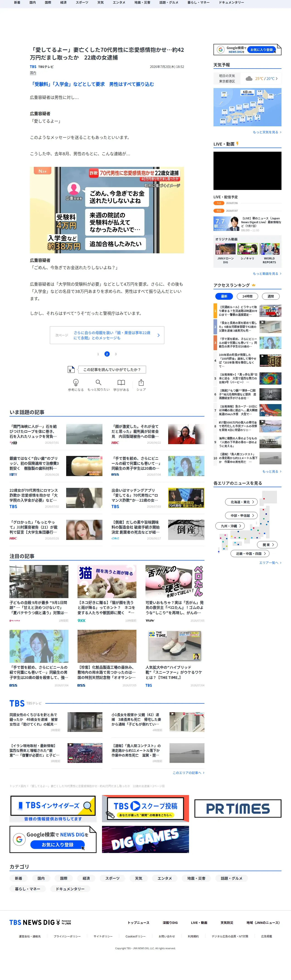291x980 pixels.
Task: Click the 国内 category link under the article source
Action: pos(33,73)
